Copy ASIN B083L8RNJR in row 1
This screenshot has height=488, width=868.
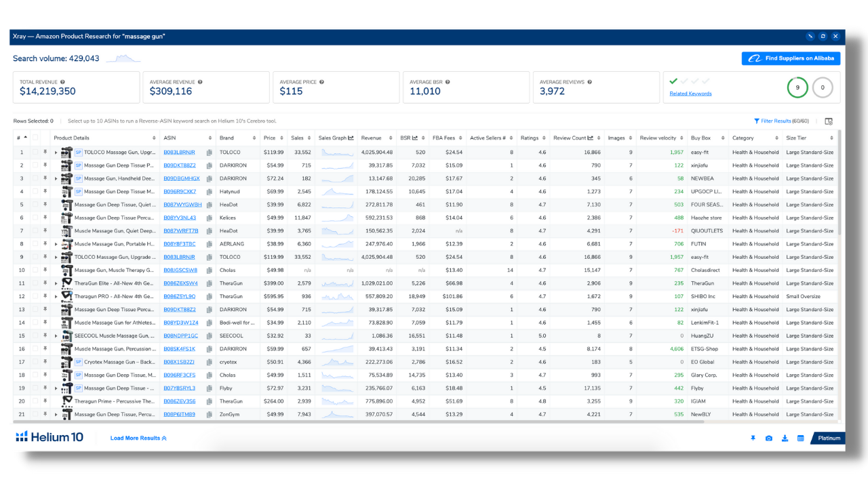click(210, 152)
